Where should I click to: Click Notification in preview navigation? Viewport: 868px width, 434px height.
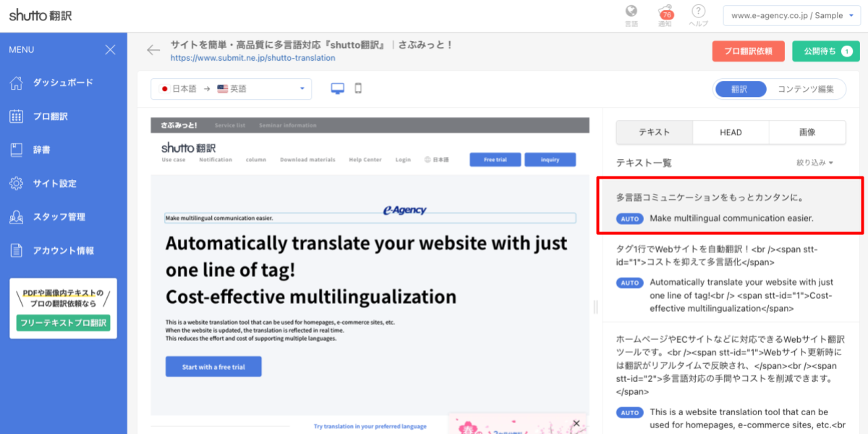(x=216, y=160)
